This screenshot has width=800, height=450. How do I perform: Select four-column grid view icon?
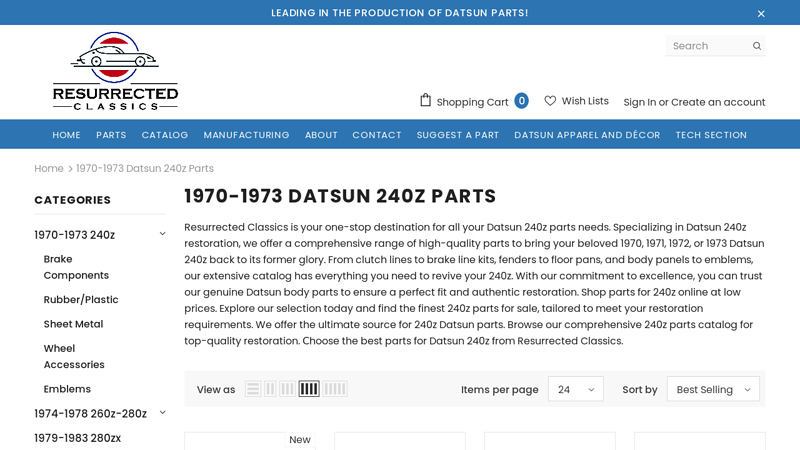point(309,389)
